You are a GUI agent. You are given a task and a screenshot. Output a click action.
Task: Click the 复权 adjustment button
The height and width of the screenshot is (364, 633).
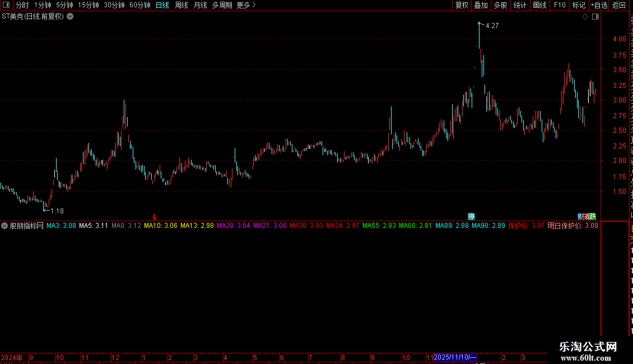pyautogui.click(x=462, y=5)
